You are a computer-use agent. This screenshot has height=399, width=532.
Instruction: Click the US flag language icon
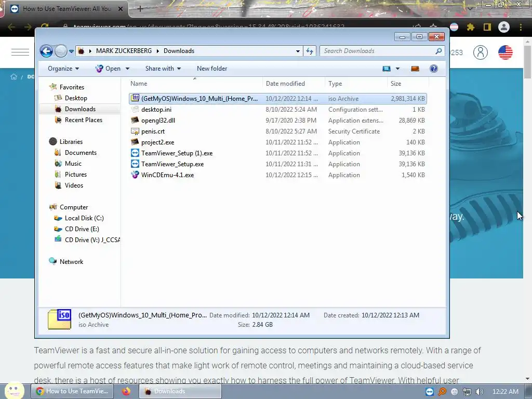pos(505,52)
